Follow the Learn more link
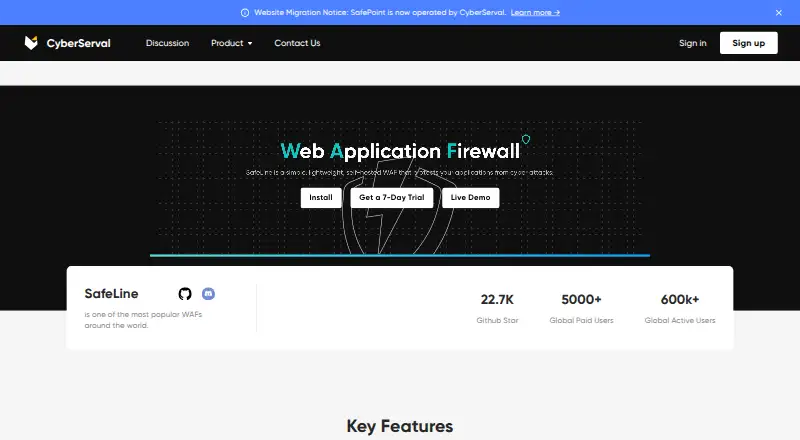This screenshot has width=800, height=440. tap(535, 13)
